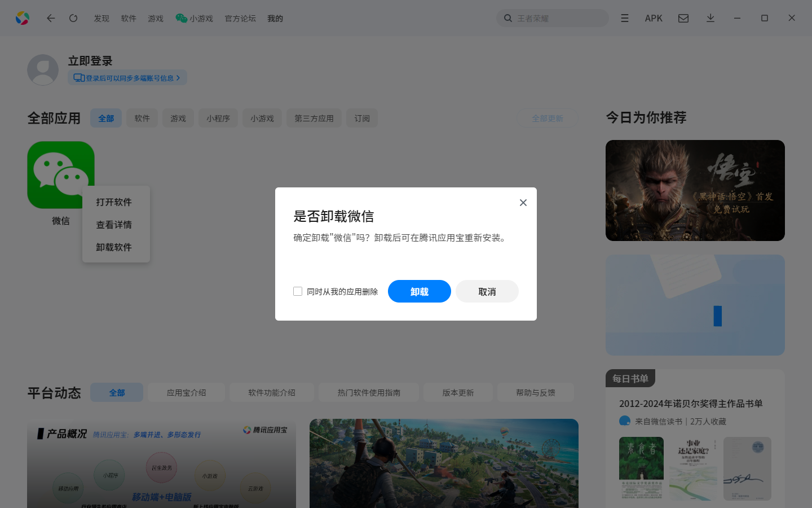Open 官方论坛 in the navigation bar
The width and height of the screenshot is (812, 508).
pos(240,18)
